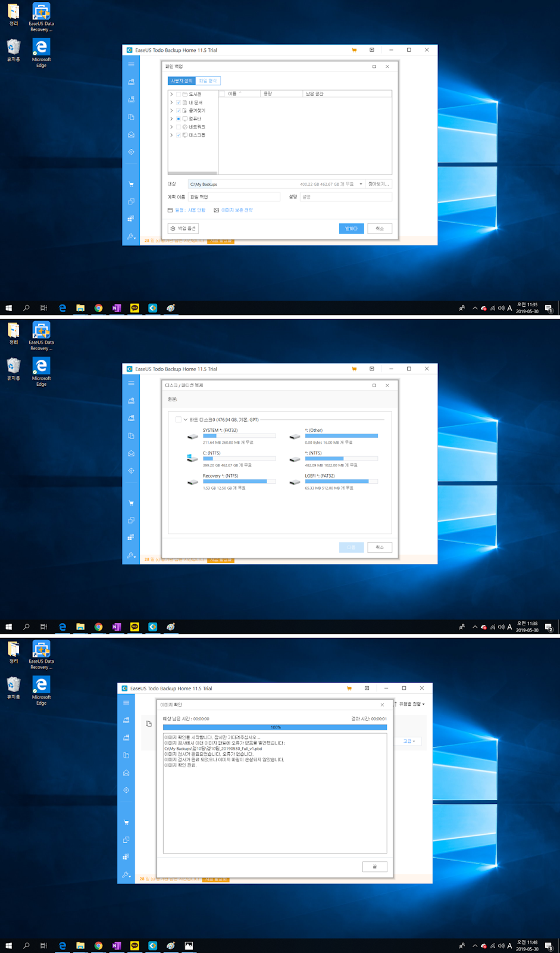Click the 끝 finish button

[375, 867]
